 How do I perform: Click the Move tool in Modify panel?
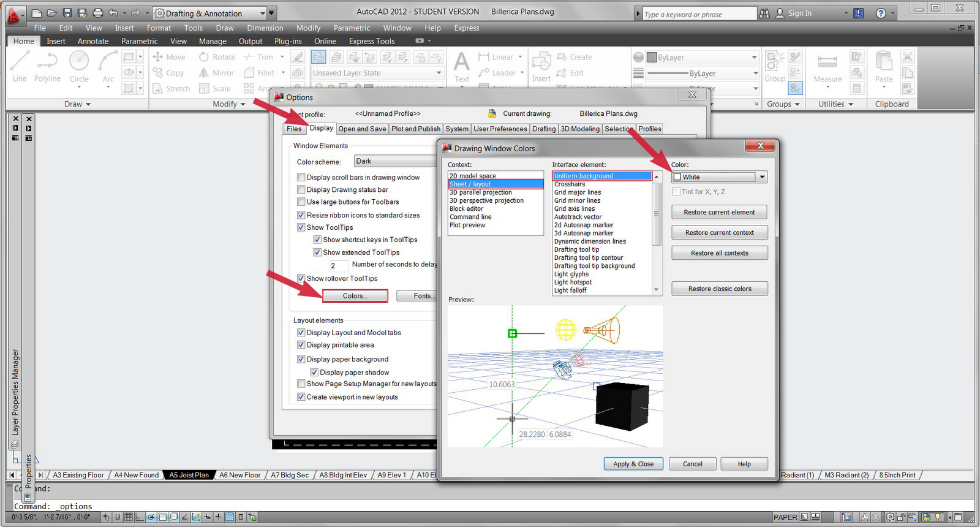coord(168,57)
